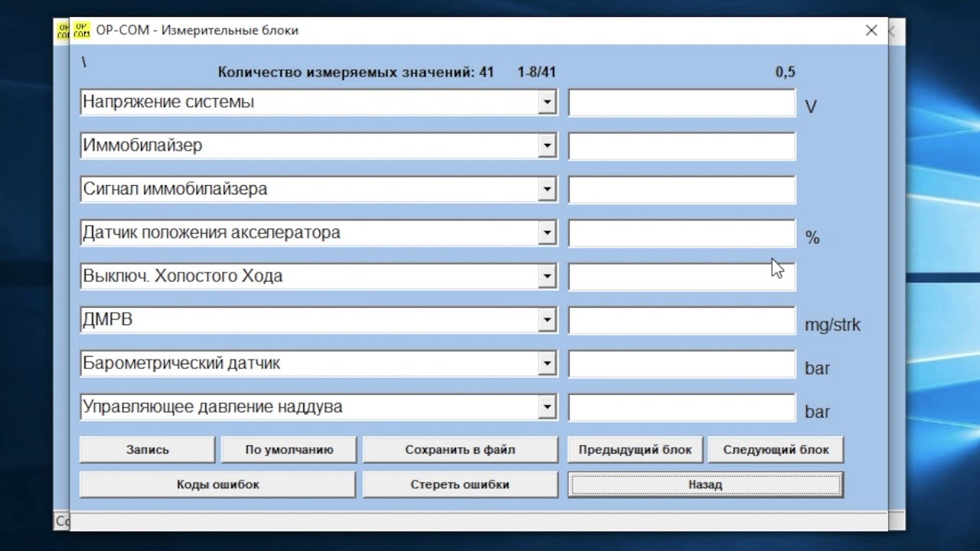Click the Запись button
980x551 pixels.
(148, 450)
